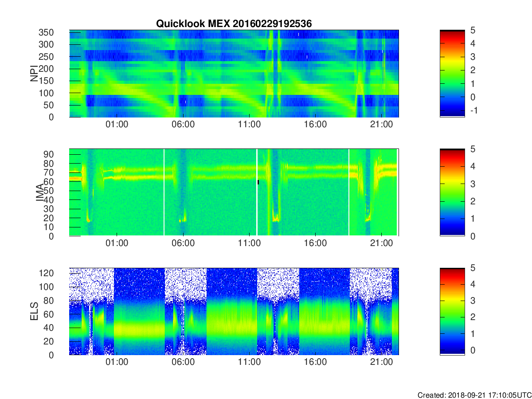
Task: Click 16:00 time label under ELS plot
Action: 315,362
